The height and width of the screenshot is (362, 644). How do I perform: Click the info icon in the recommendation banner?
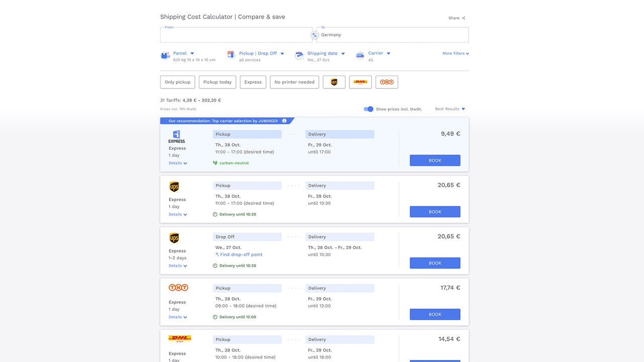(x=284, y=121)
